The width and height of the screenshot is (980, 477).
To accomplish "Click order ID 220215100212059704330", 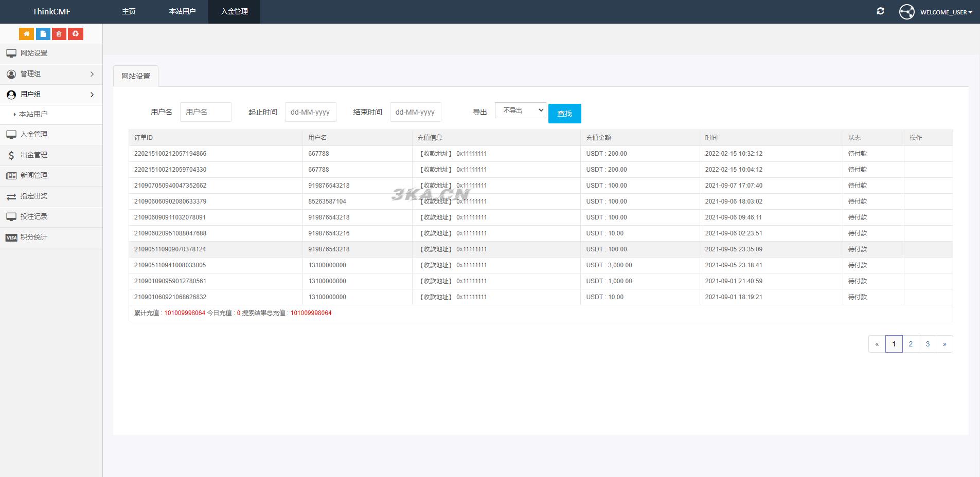I will pyautogui.click(x=170, y=170).
